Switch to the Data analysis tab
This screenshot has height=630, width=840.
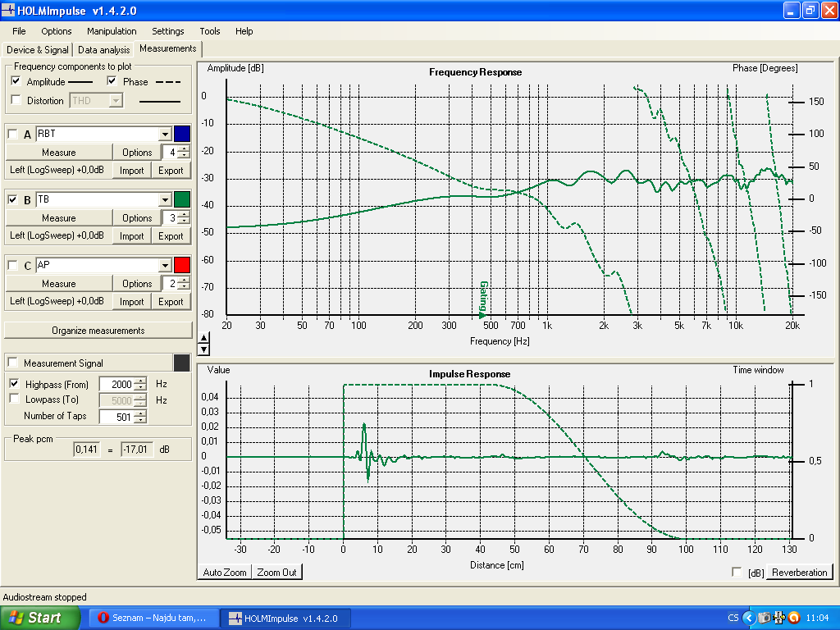pyautogui.click(x=104, y=50)
